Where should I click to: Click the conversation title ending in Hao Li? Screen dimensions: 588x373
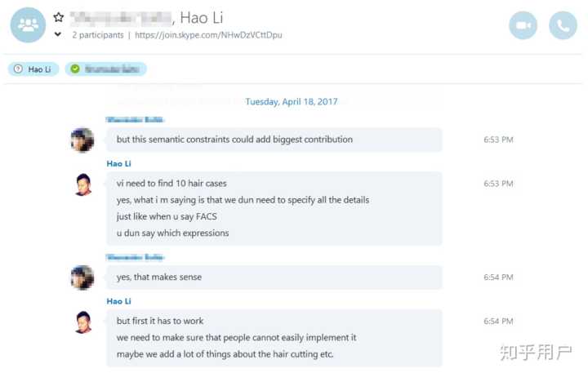pyautogui.click(x=145, y=17)
